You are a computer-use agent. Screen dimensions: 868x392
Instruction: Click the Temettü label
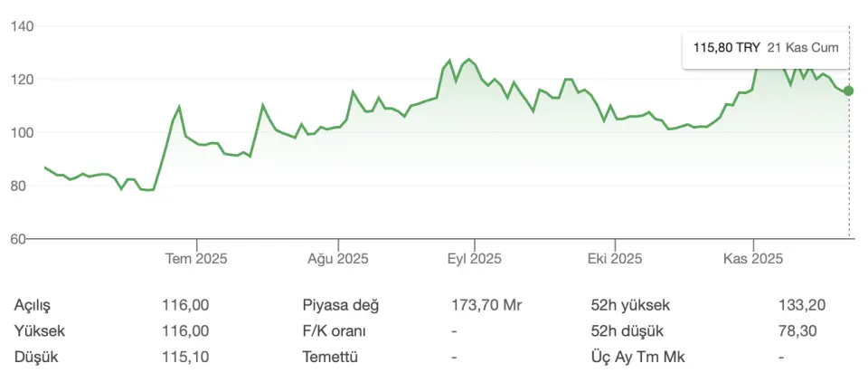(x=330, y=357)
